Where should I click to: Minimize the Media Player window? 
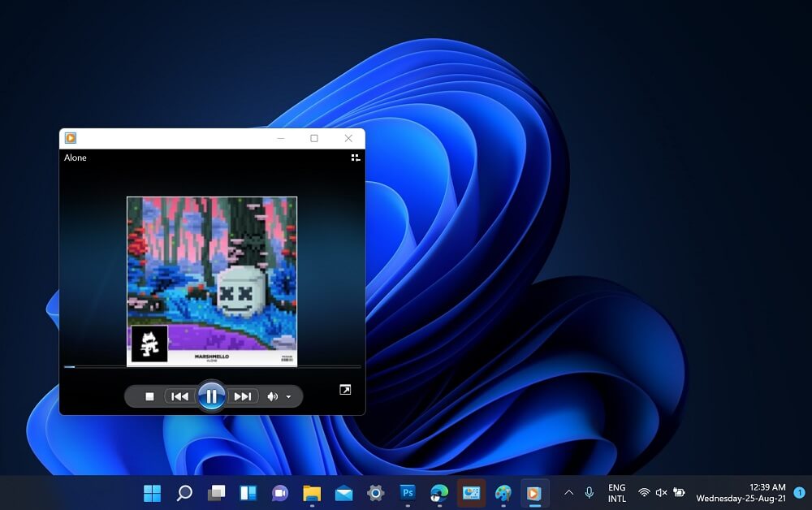click(x=281, y=138)
